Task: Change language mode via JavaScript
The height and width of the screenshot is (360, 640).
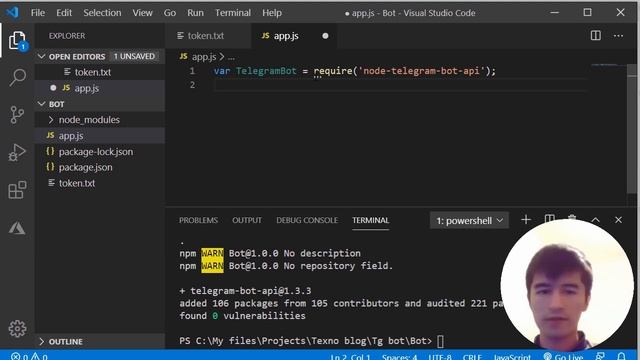Action: (x=512, y=357)
